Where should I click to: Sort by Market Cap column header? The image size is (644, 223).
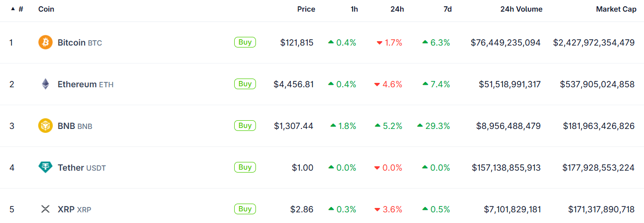[616, 9]
